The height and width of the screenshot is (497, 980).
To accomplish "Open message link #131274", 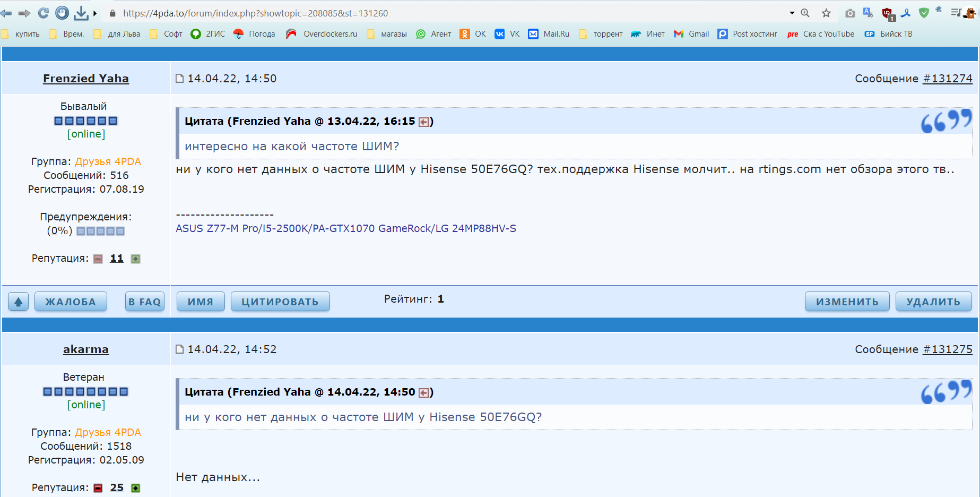I will click(x=948, y=79).
